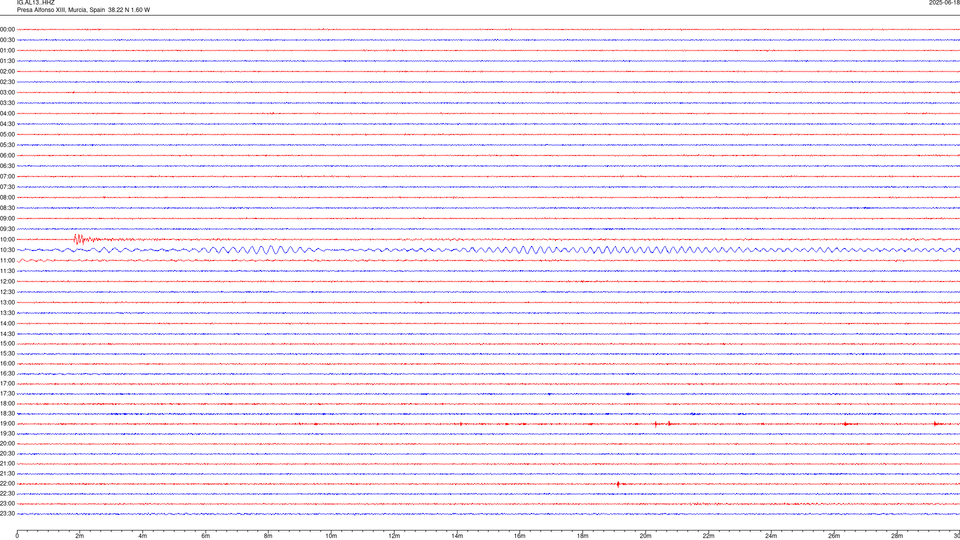Select the 21:00 row time label

click(7, 463)
